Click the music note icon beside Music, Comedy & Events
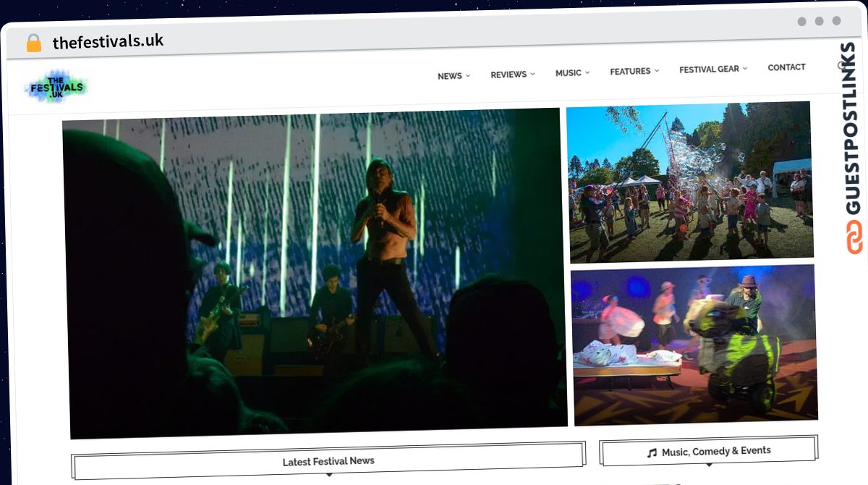This screenshot has width=868, height=485. 650,451
